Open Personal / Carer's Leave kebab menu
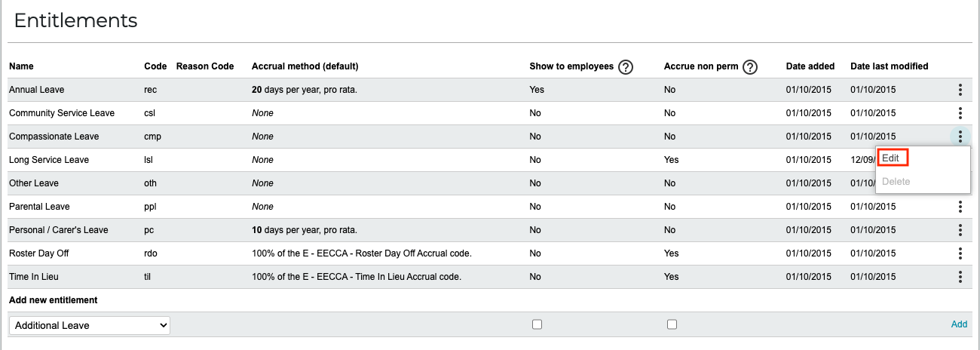This screenshot has height=350, width=980. (960, 230)
